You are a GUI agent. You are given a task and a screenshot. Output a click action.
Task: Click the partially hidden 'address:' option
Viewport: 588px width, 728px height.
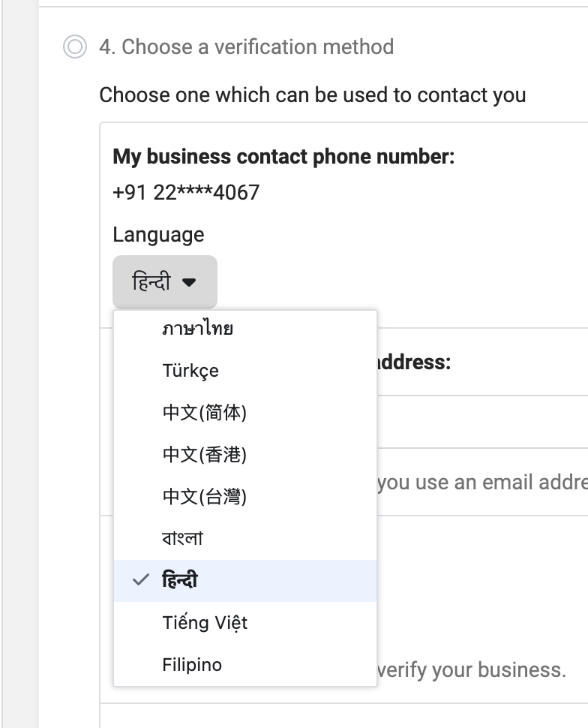[414, 362]
